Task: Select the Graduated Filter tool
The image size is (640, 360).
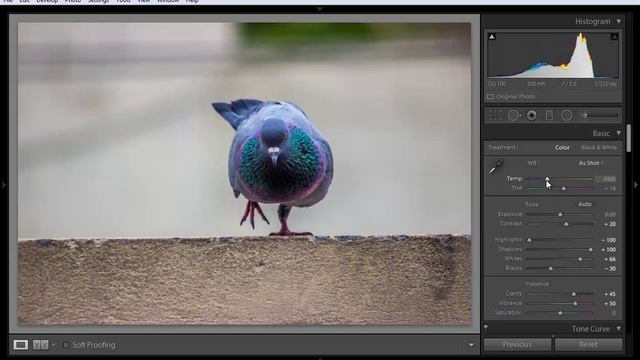Action: 549,116
